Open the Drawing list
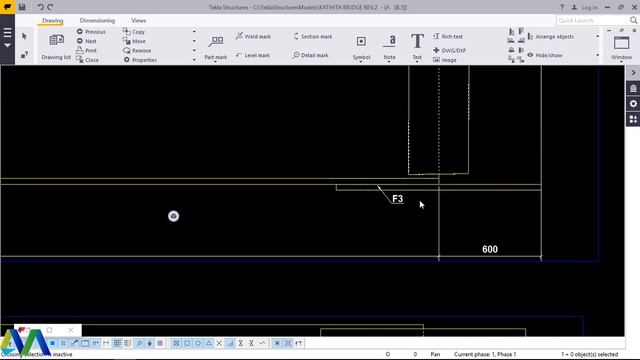The width and height of the screenshot is (640, 360). 56,47
